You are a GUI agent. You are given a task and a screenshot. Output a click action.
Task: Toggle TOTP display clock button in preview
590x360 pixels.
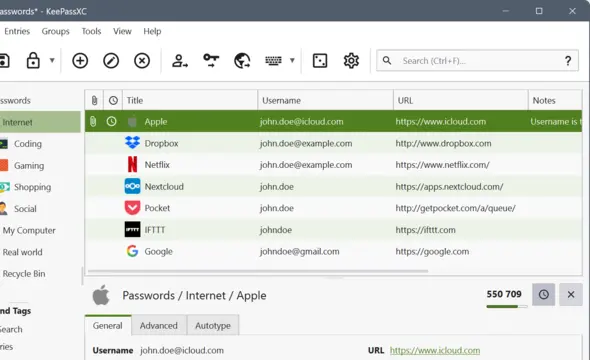pyautogui.click(x=543, y=294)
